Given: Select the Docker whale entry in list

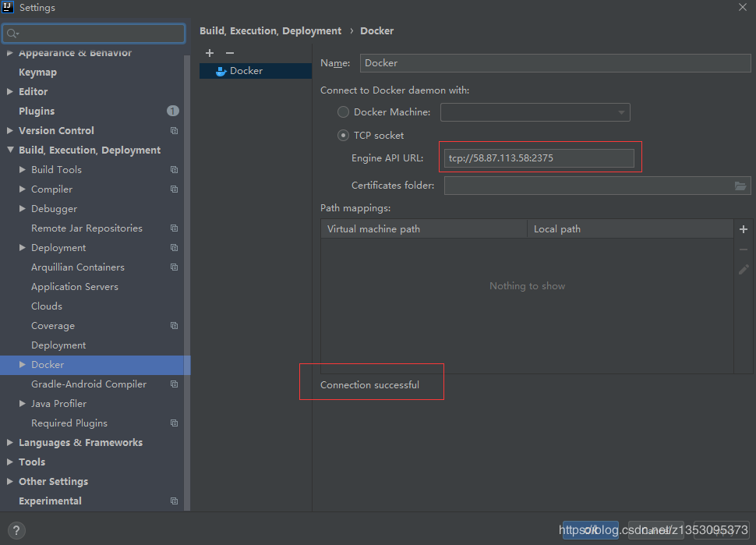Looking at the screenshot, I should tap(246, 71).
